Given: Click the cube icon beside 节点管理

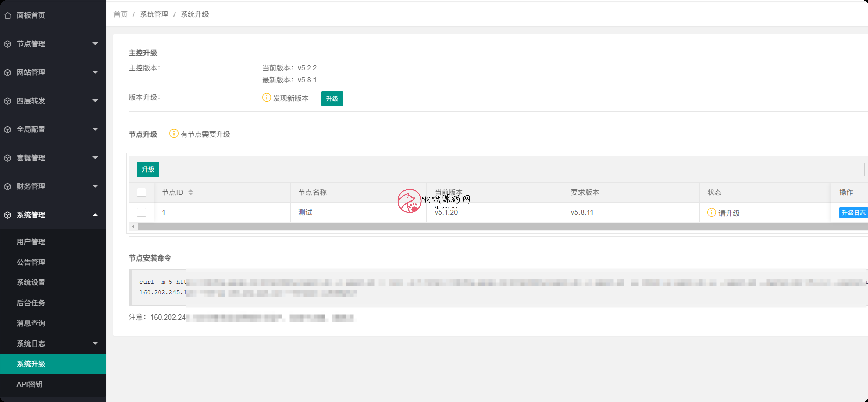Looking at the screenshot, I should tap(8, 44).
